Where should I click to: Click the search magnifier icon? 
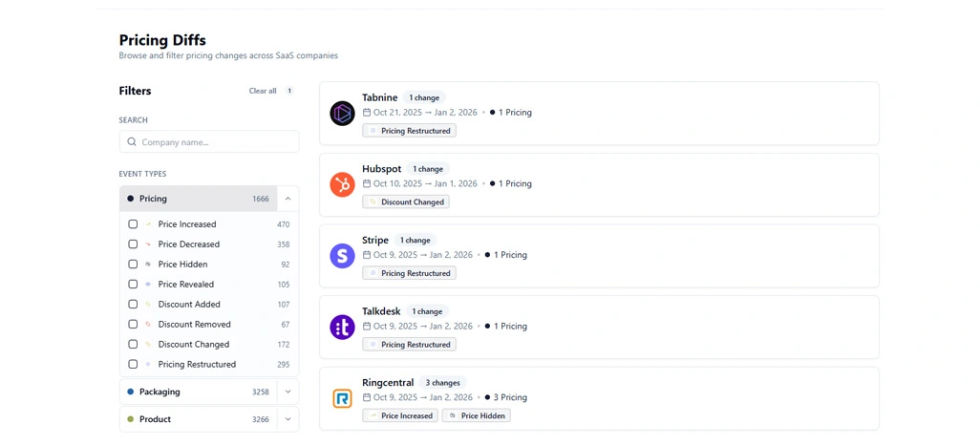[131, 142]
